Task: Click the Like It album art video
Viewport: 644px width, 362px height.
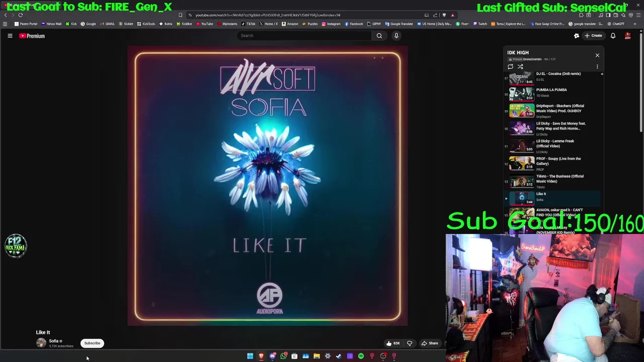Action: [x=268, y=187]
